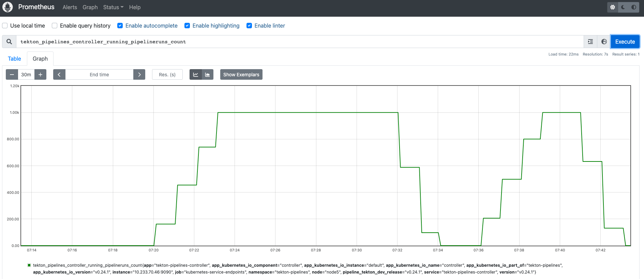Format the expression with the indent icon
644x279 pixels.
point(590,42)
